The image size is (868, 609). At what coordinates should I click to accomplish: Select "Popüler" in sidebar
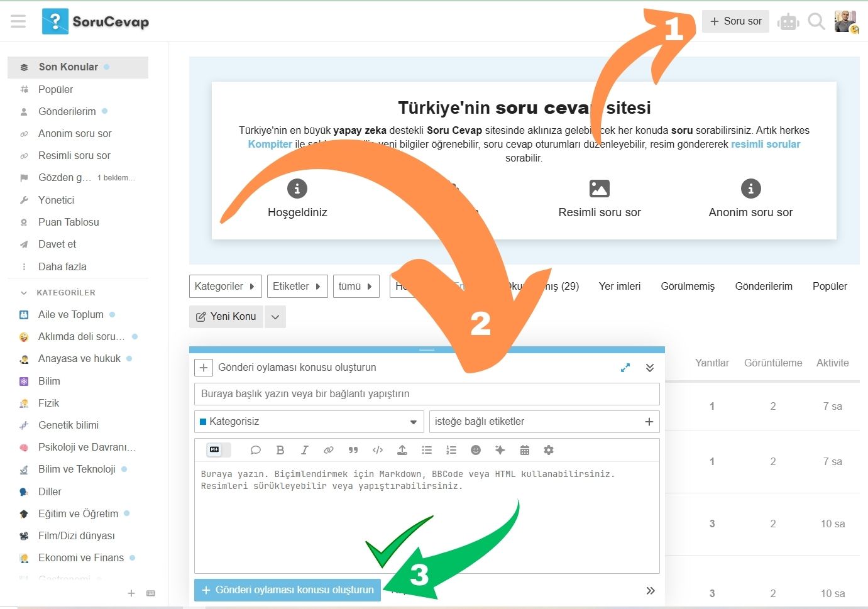[78, 89]
